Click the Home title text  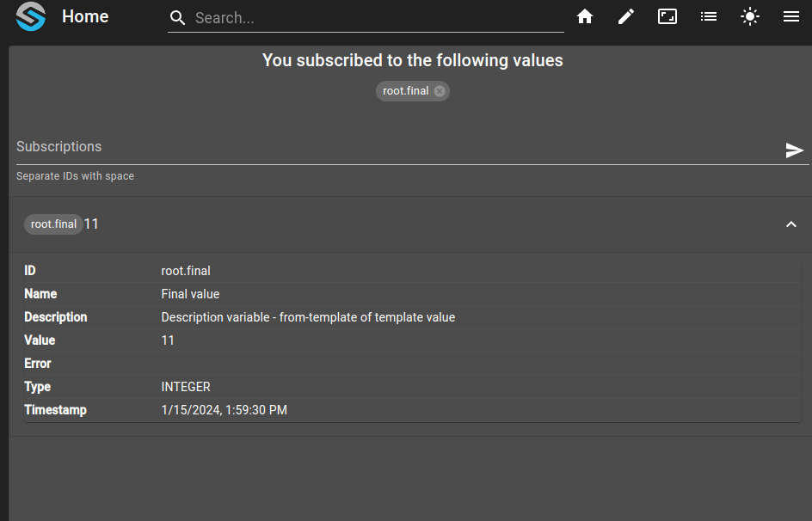pyautogui.click(x=85, y=16)
